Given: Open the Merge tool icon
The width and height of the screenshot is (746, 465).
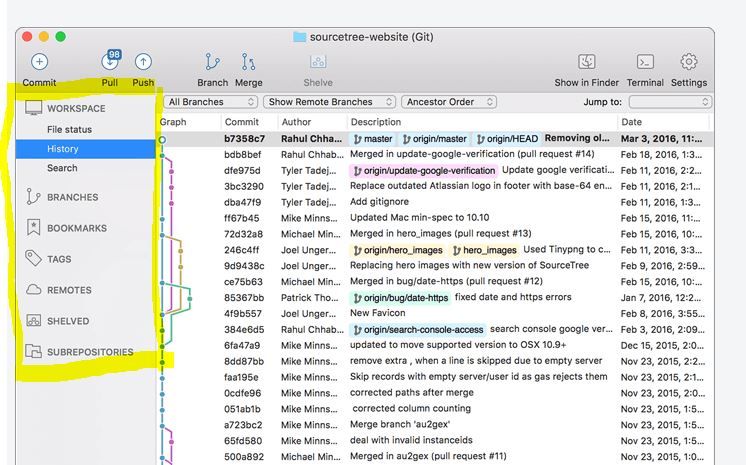Looking at the screenshot, I should 248,61.
